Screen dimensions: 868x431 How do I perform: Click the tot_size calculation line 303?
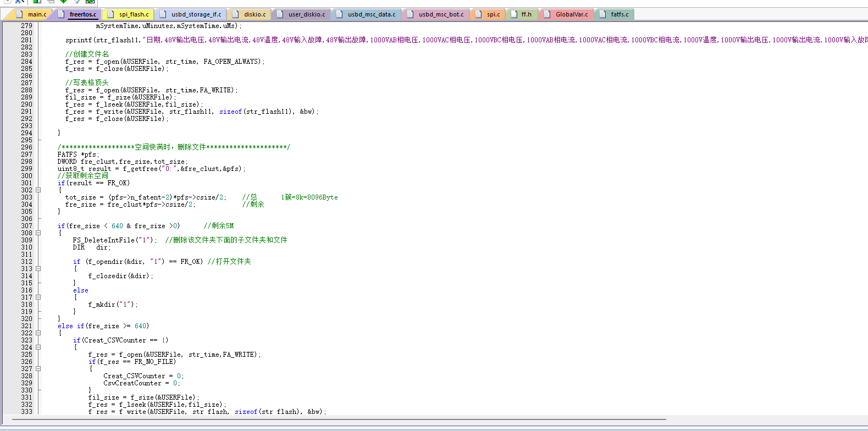146,197
